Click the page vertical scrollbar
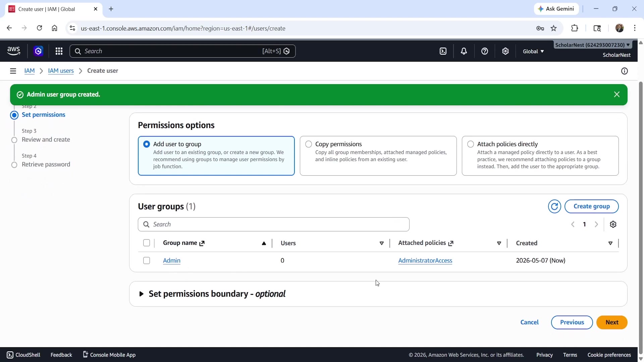644x362 pixels. point(641,218)
